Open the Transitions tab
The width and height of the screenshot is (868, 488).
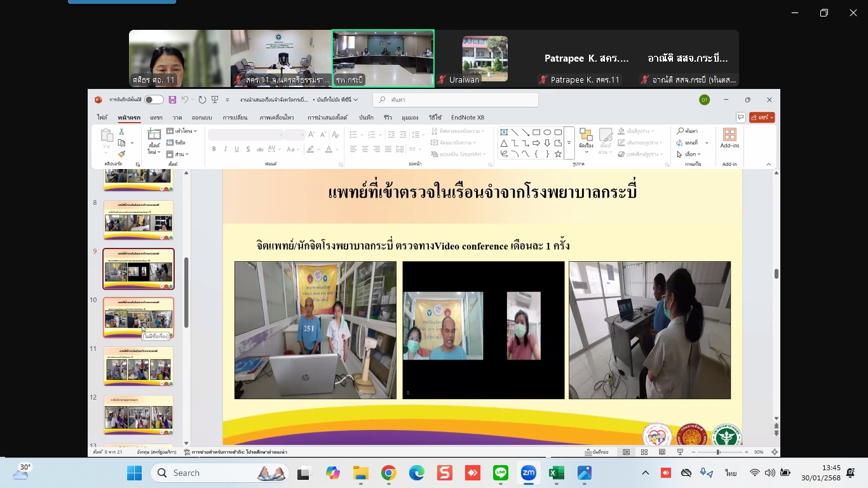click(x=235, y=118)
